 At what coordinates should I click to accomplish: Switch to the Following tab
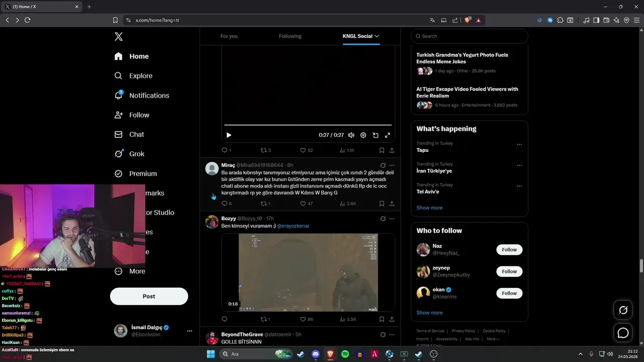[x=290, y=36]
